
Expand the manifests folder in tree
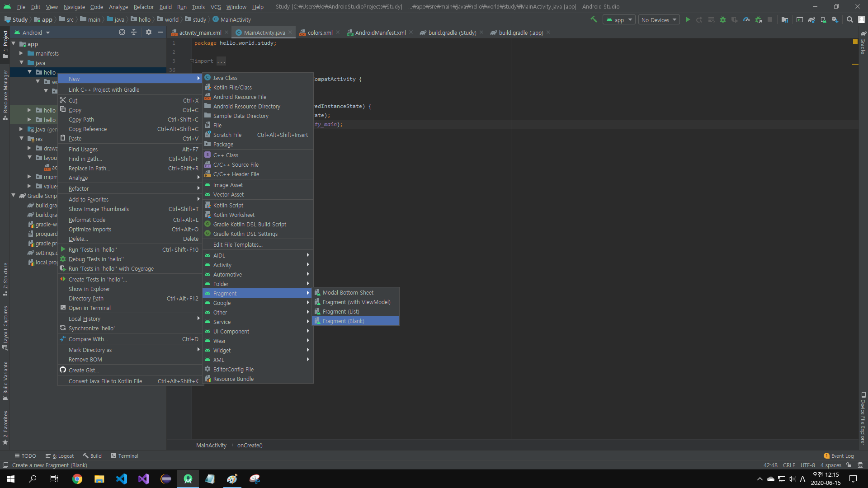[21, 53]
